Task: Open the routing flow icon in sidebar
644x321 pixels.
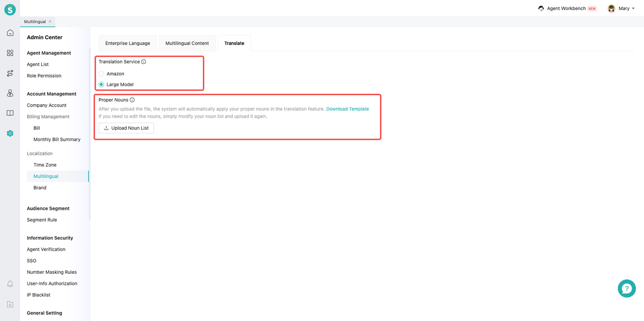Action: click(x=10, y=73)
